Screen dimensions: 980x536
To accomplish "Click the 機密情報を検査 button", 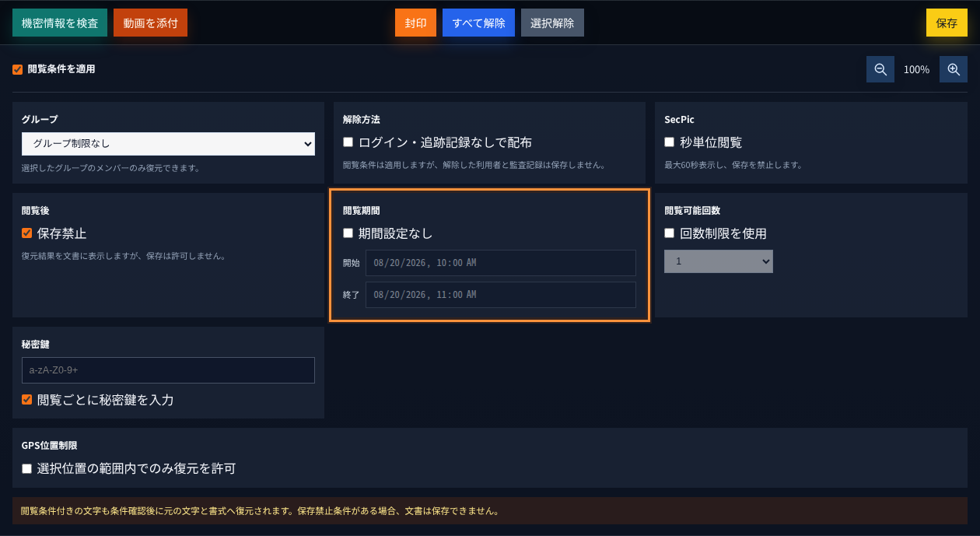I will 60,23.
